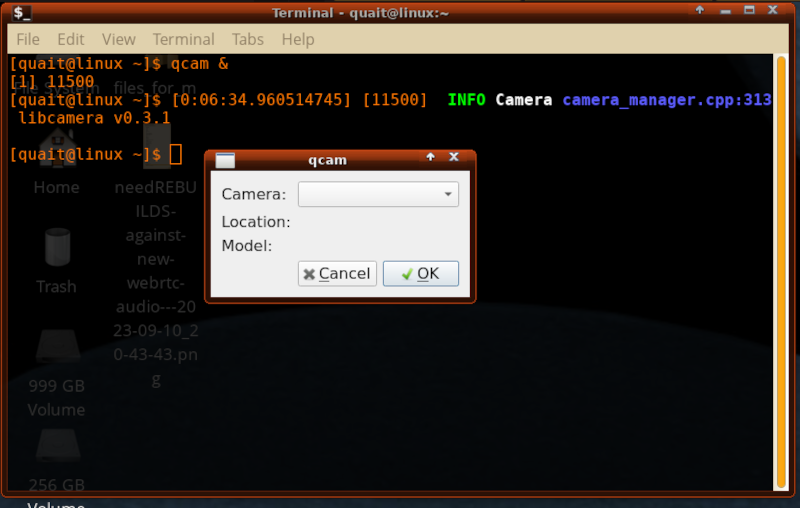
Task: Open the Edit menu
Action: (71, 40)
